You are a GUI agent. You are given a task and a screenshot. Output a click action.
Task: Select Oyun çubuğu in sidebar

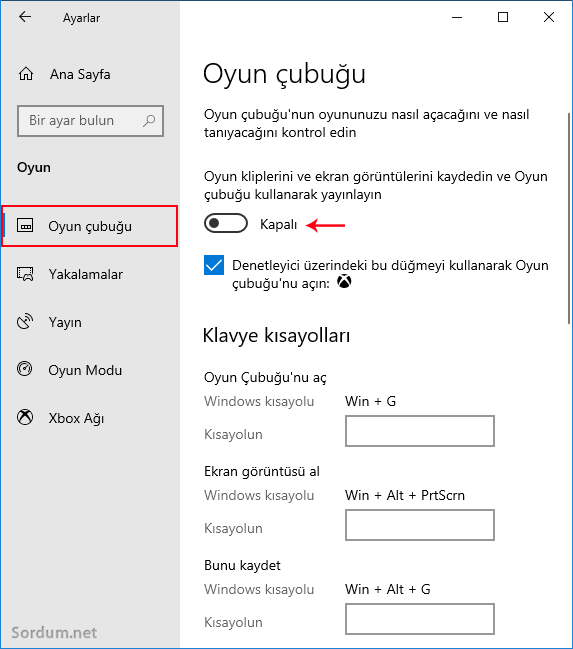tap(90, 226)
